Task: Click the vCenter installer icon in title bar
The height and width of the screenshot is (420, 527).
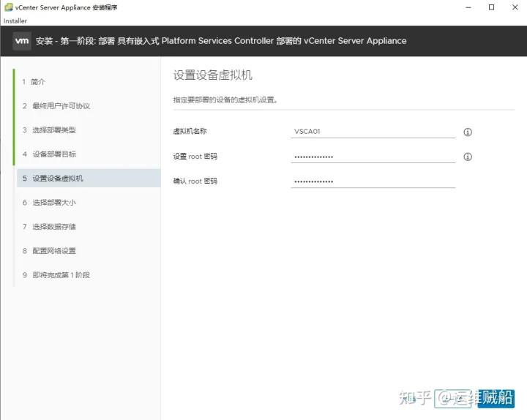Action: (x=8, y=7)
